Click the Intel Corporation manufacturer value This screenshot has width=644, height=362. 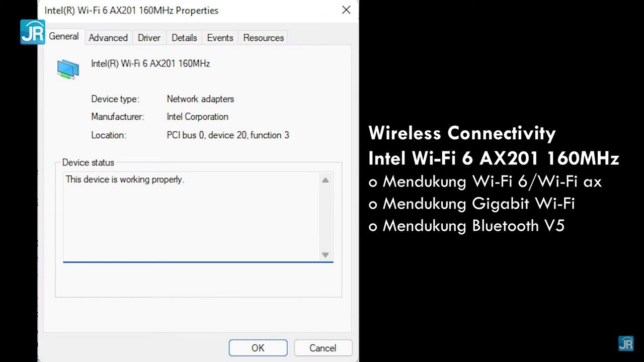(197, 117)
